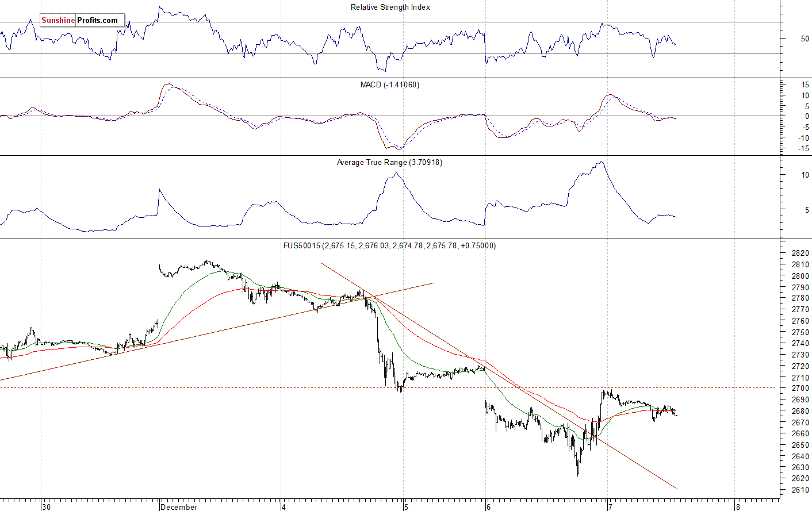Click the ATR axis value 10
Viewport: 812px width, 511px height.
click(805, 175)
